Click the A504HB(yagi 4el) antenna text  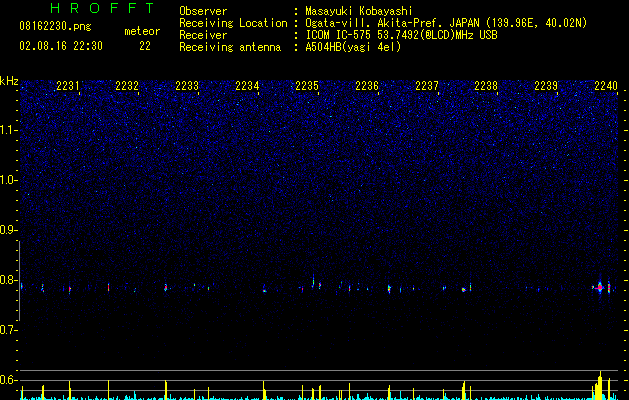point(353,47)
